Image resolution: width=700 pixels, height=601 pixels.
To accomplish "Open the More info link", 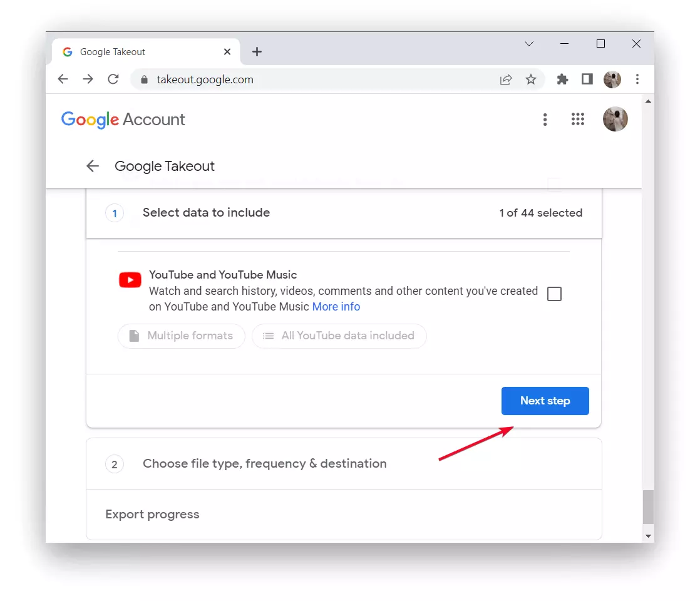I will pyautogui.click(x=336, y=307).
